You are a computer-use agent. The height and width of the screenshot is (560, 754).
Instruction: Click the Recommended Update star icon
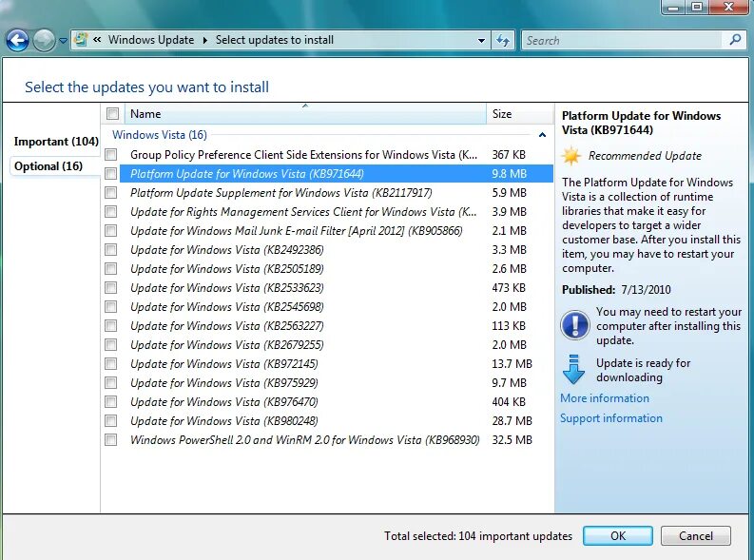[571, 156]
